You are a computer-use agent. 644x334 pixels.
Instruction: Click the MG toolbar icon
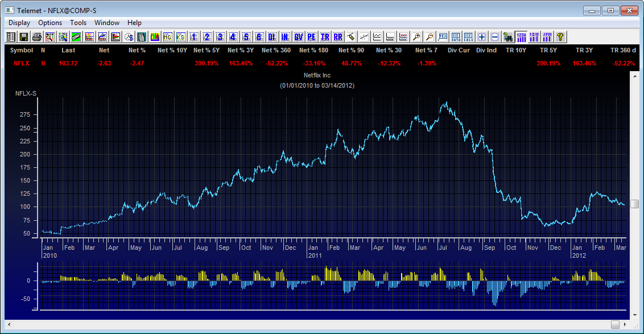(x=168, y=37)
